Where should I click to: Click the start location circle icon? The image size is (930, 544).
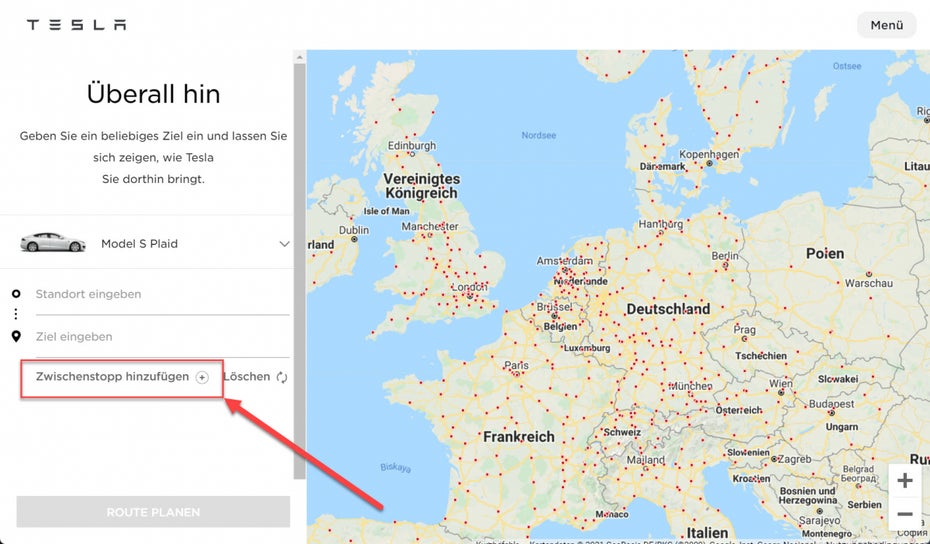[x=16, y=294]
